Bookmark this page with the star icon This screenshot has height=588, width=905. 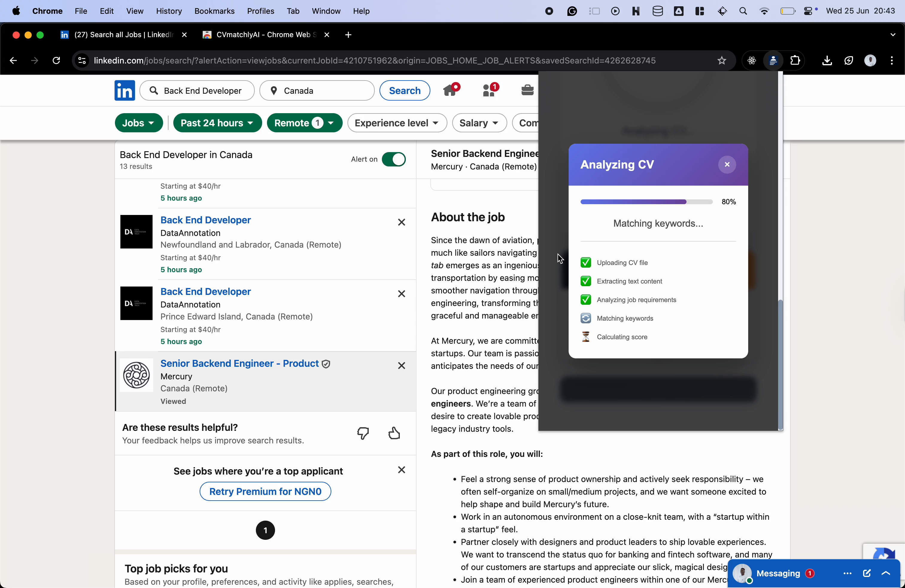click(x=721, y=60)
